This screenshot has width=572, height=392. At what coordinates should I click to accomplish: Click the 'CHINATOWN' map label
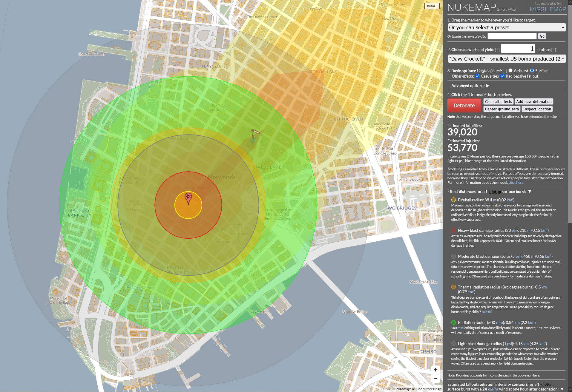point(348,119)
